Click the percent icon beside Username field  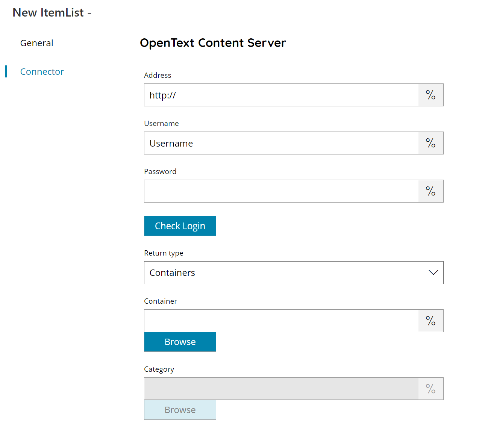click(431, 143)
